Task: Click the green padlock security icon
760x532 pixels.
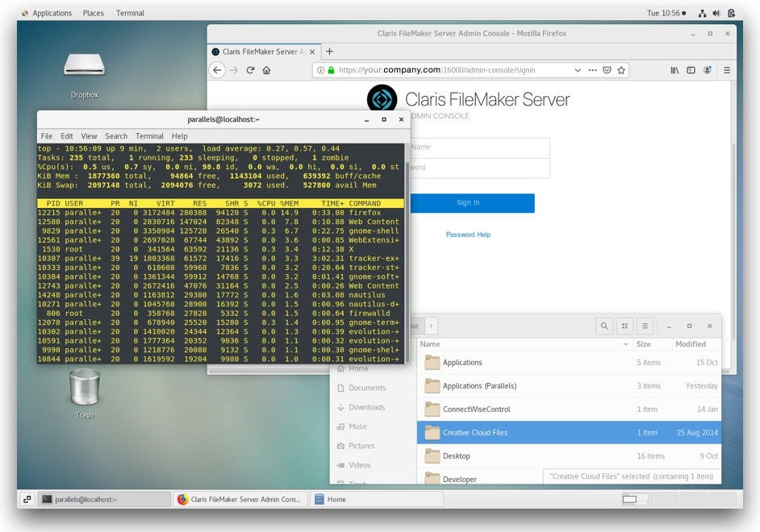Action: (x=331, y=70)
